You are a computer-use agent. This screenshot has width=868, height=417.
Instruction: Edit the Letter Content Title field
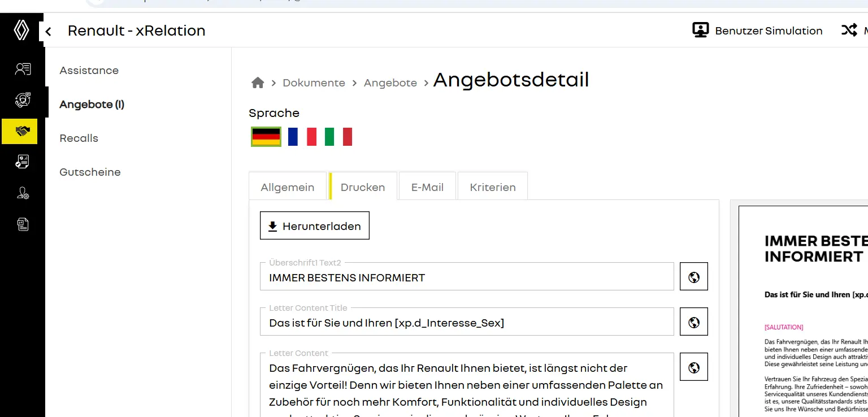click(467, 322)
